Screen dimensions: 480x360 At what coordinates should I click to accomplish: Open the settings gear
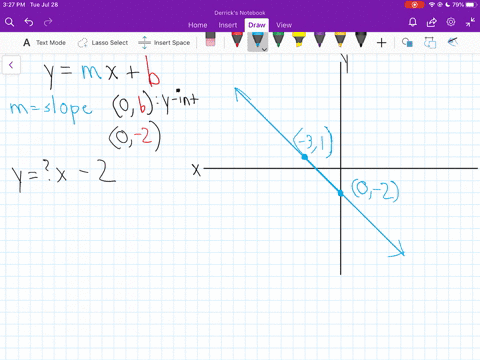coord(451,22)
